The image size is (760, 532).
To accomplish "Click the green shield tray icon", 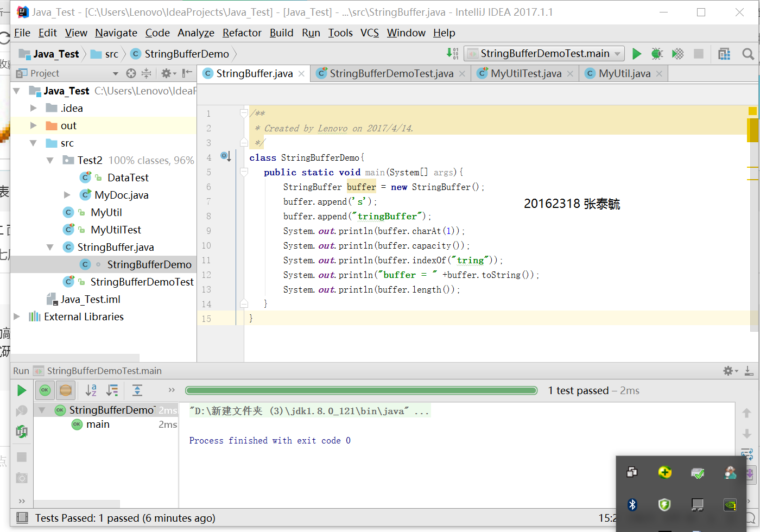I will pos(664,505).
